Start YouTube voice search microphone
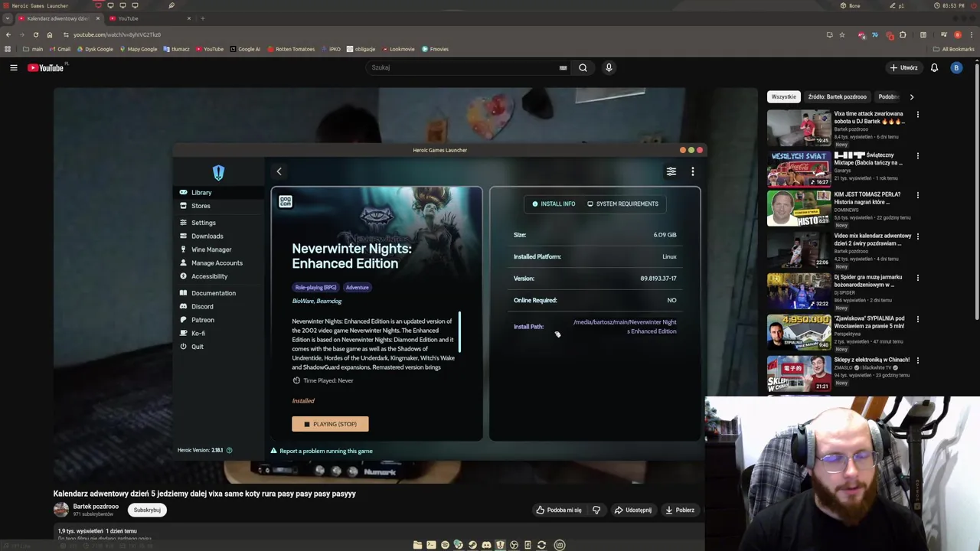The height and width of the screenshot is (551, 980). coord(609,67)
